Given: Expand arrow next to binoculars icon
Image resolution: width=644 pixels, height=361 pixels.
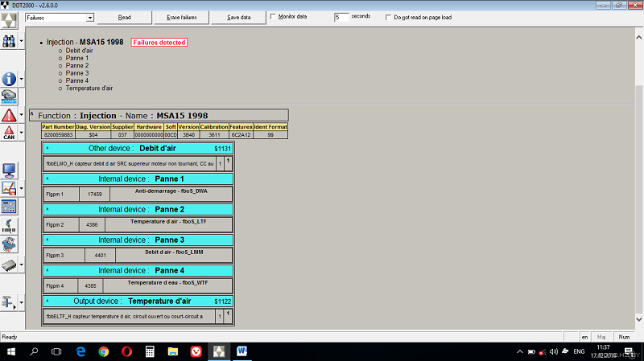Looking at the screenshot, I should tap(22, 42).
